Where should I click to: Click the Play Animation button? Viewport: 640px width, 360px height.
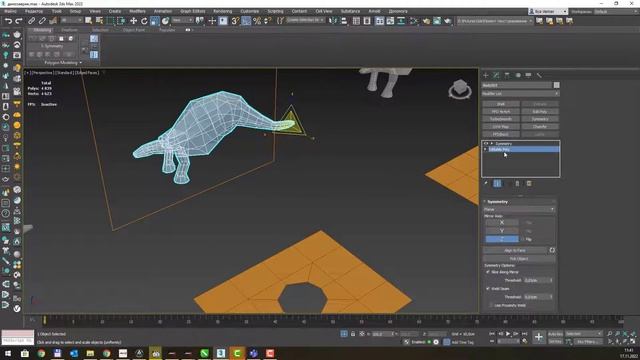tap(508, 334)
